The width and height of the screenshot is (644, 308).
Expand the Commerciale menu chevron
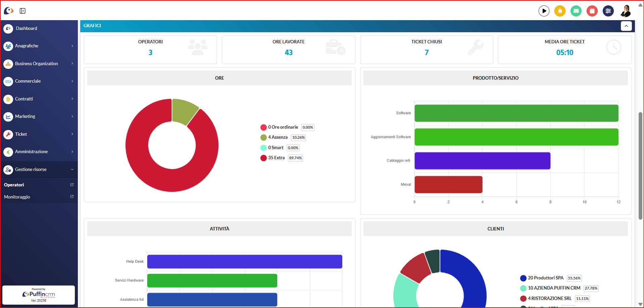click(72, 81)
